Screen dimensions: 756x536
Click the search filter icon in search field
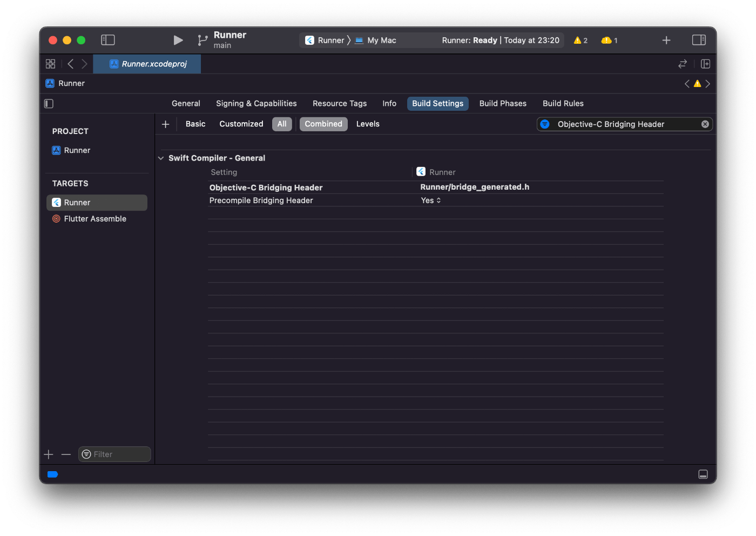coord(545,124)
